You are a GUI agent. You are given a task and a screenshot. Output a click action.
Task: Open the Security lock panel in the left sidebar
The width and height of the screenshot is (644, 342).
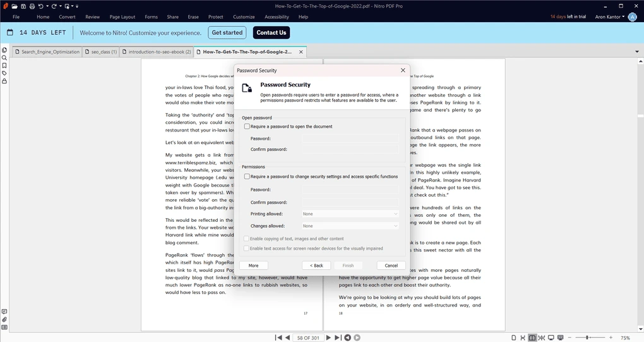[4, 81]
